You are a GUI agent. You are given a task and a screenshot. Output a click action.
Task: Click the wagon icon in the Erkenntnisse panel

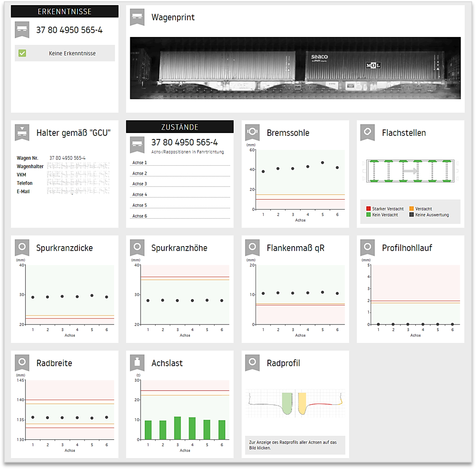click(x=22, y=30)
